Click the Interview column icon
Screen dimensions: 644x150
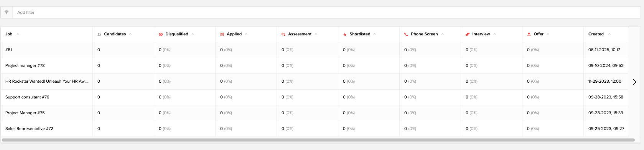click(x=468, y=34)
